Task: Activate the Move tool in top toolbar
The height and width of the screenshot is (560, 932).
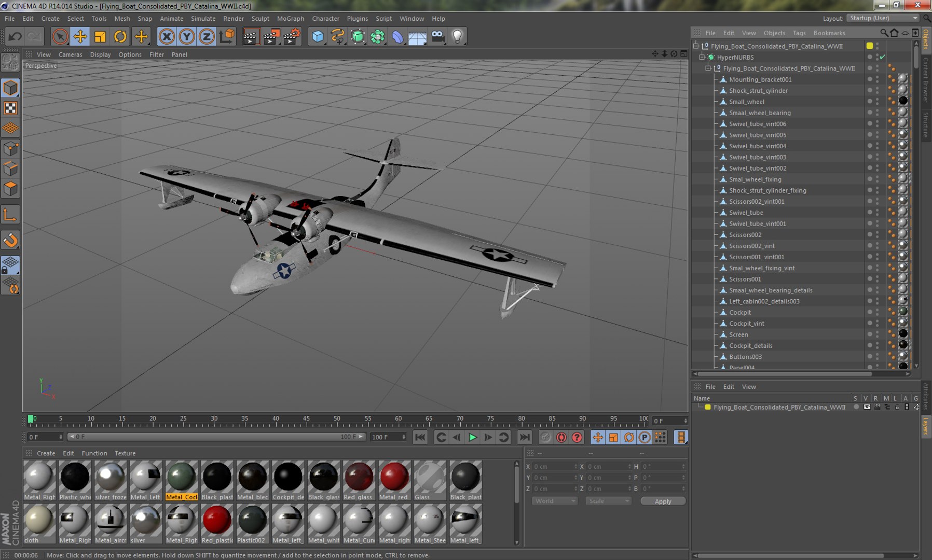Action: coord(80,36)
